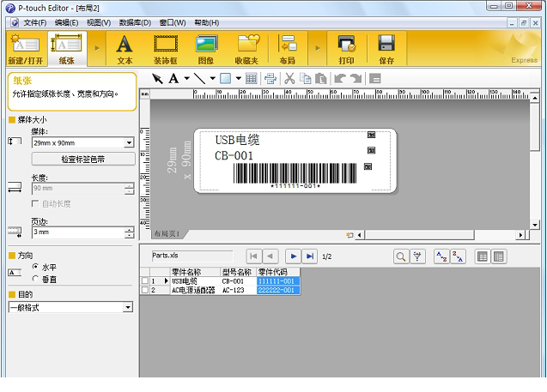Open the 视图(V) menu
547x392 pixels.
pos(99,22)
